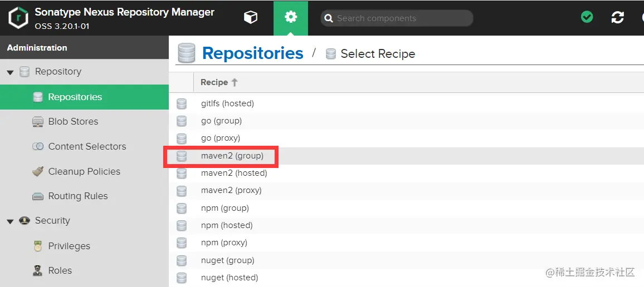644x287 pixels.
Task: Open the Administration gear icon
Action: click(x=291, y=18)
